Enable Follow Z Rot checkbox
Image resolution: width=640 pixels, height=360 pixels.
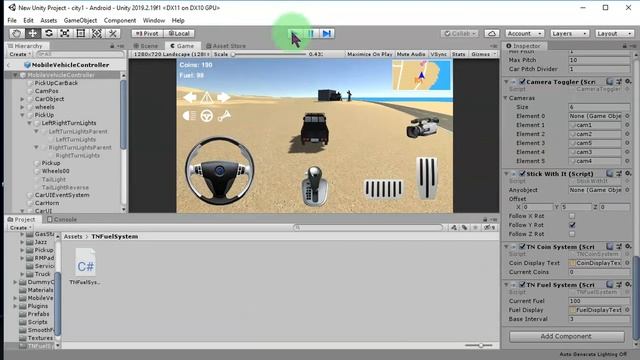click(x=572, y=234)
